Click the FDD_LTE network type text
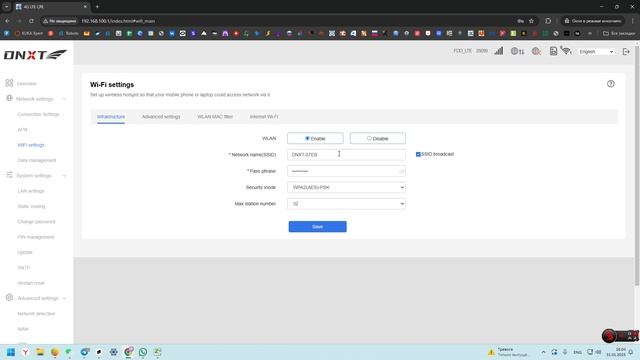 [463, 51]
